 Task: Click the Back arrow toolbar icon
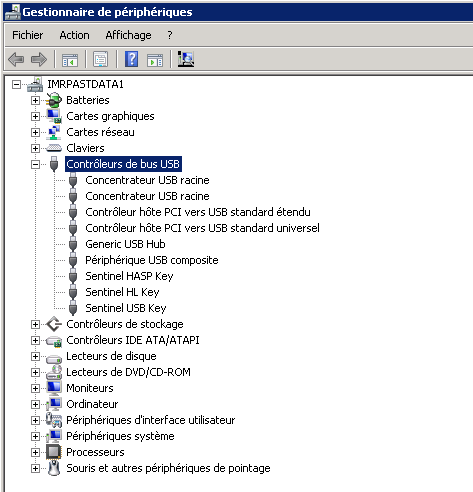tap(16, 60)
